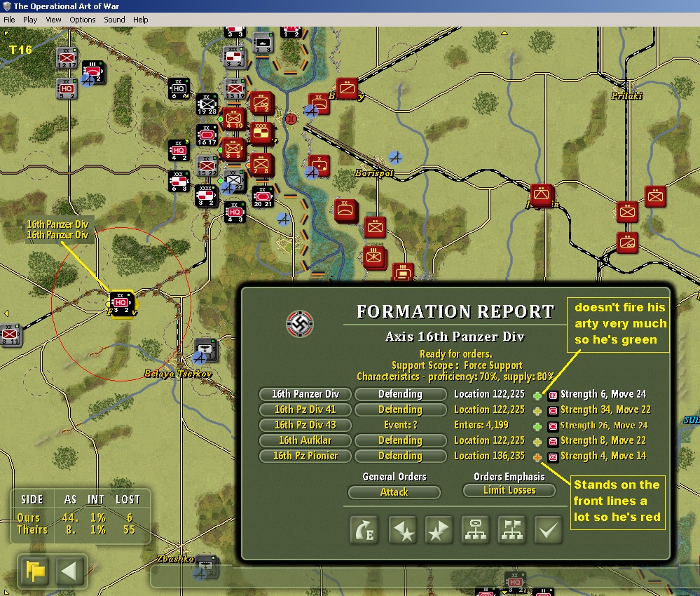Click the "Strength 34, Move 22" text

coord(605,409)
